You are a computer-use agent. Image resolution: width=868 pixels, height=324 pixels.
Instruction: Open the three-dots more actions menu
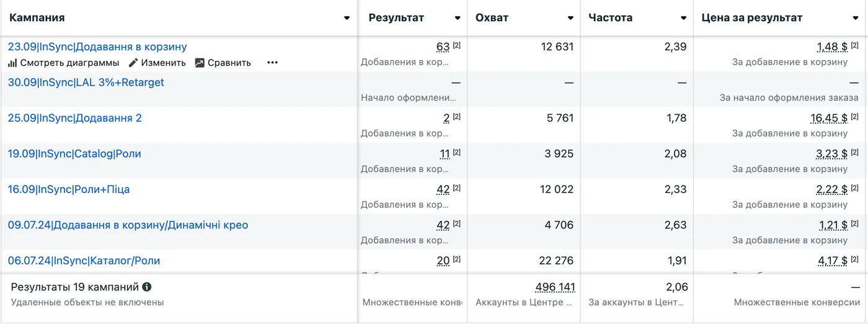tap(272, 63)
